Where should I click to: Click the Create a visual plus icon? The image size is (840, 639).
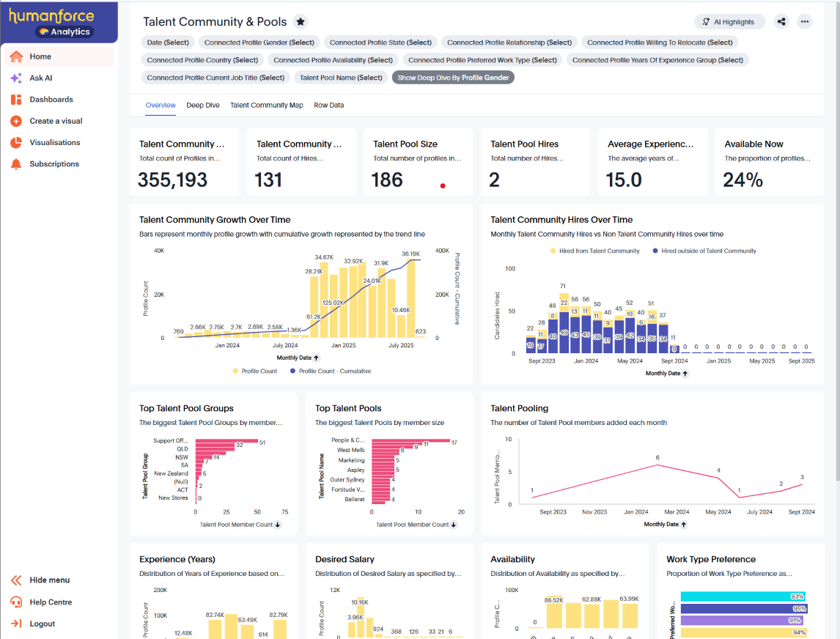16,121
